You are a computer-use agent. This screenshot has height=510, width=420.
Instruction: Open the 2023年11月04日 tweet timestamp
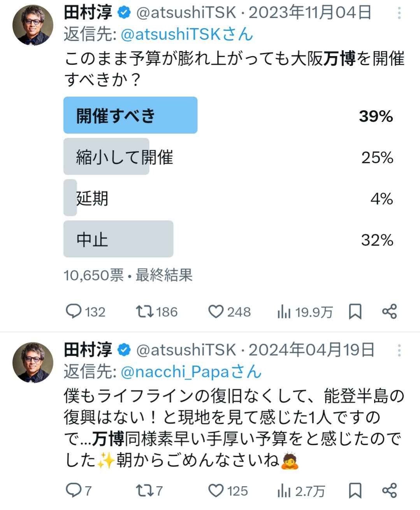click(310, 13)
